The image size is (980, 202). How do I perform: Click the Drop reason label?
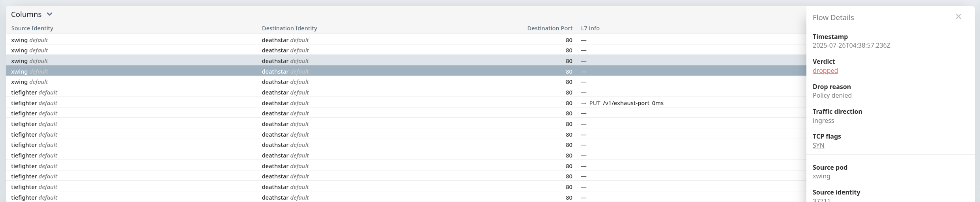pyautogui.click(x=832, y=87)
